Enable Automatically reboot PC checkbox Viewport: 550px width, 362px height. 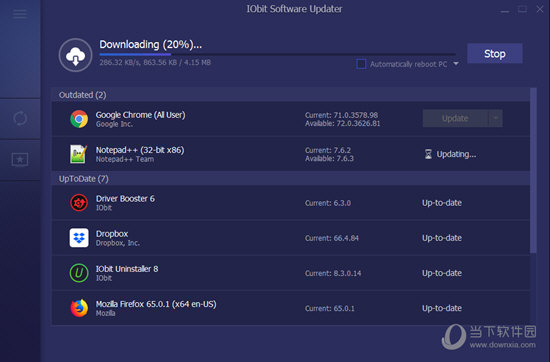[361, 64]
